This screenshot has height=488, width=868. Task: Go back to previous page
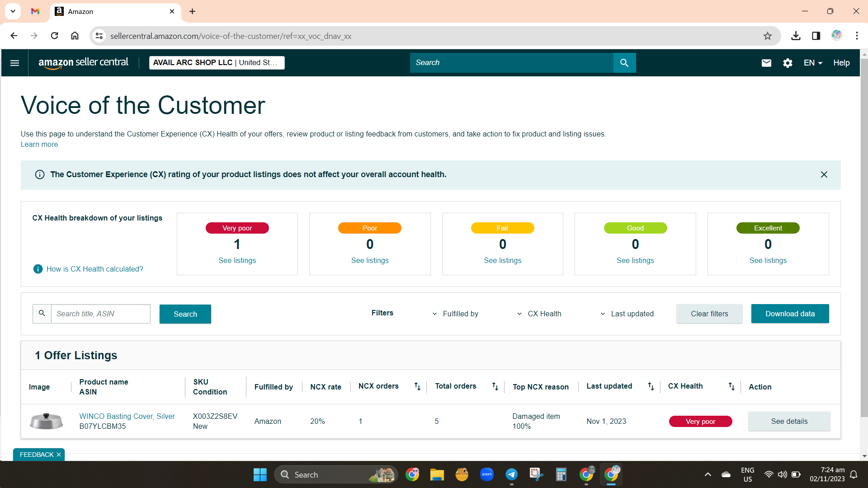coord(14,36)
